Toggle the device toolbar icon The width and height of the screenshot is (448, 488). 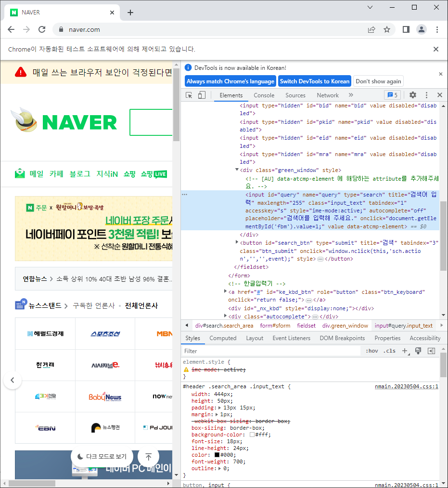[x=202, y=95]
